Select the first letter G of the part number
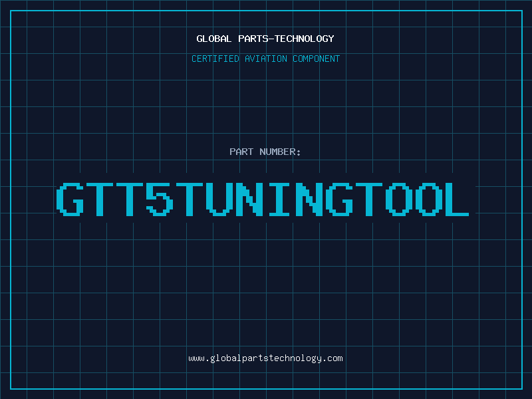This screenshot has height=399, width=532. click(70, 199)
